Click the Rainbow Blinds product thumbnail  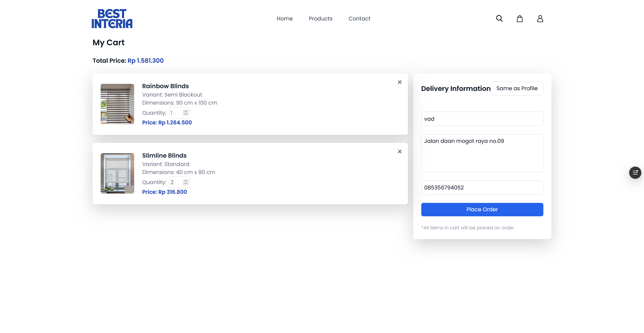tap(117, 104)
